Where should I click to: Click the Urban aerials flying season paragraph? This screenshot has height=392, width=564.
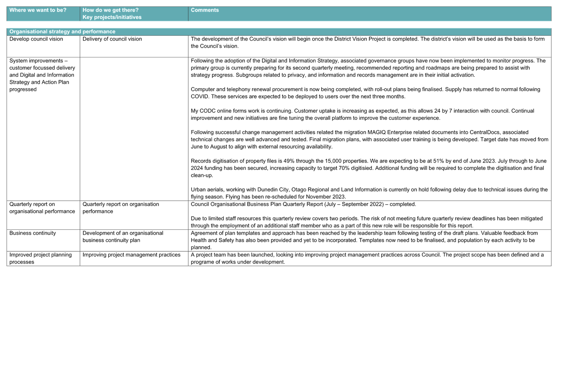(369, 193)
